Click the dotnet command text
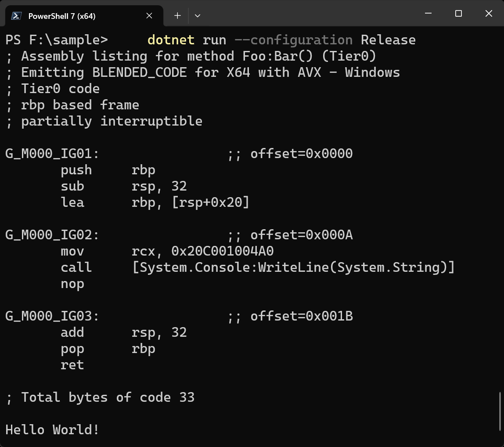This screenshot has width=504, height=447. coord(170,40)
